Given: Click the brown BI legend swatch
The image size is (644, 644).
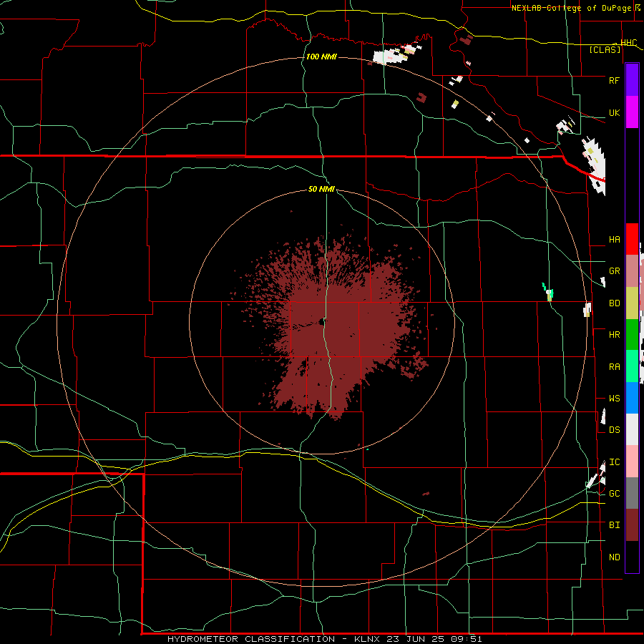Looking at the screenshot, I should (x=632, y=525).
